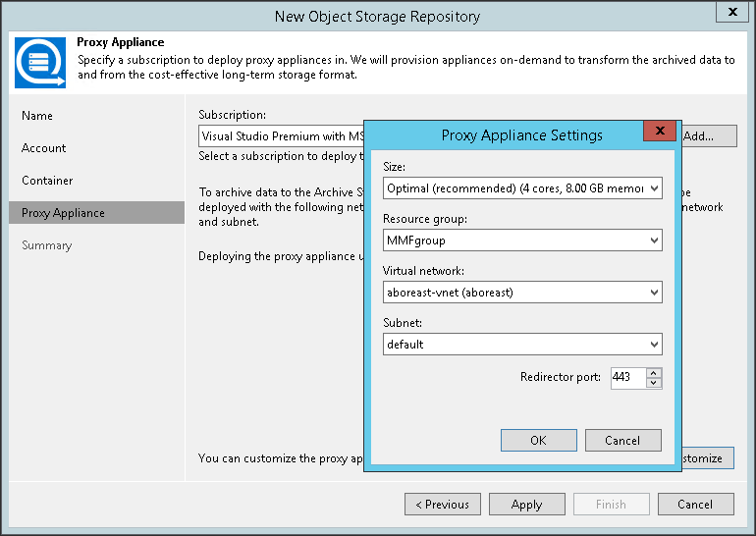Cancel the Proxy Appliance Settings dialog
The height and width of the screenshot is (536, 756).
click(622, 441)
